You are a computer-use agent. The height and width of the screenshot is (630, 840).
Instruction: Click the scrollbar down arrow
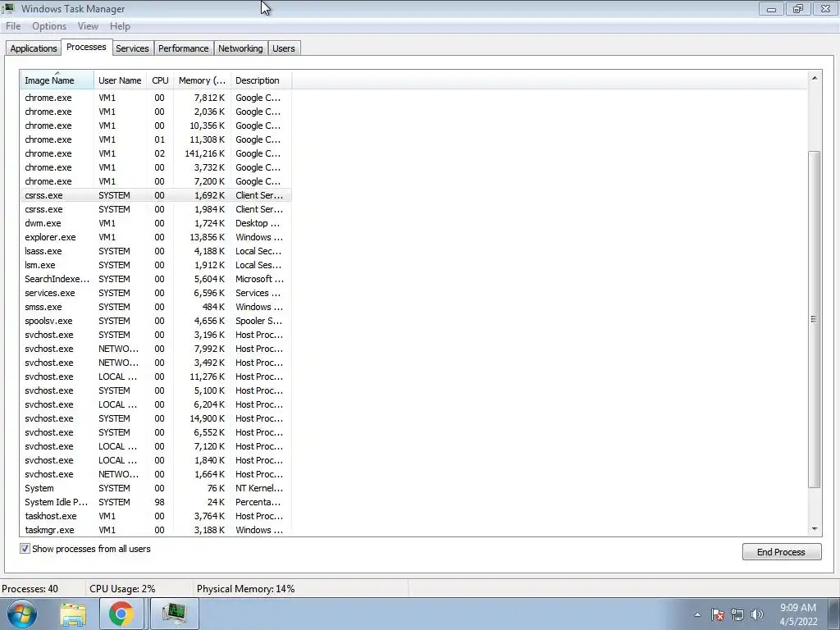[815, 529]
